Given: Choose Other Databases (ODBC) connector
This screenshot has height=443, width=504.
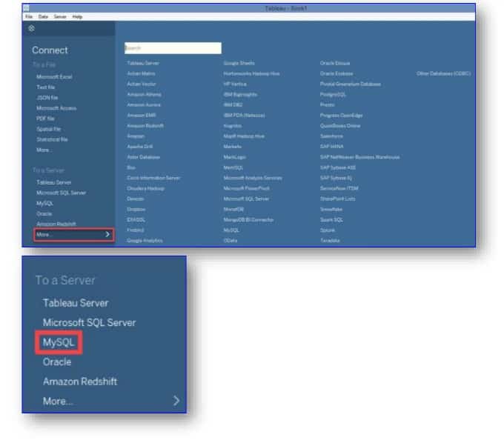Looking at the screenshot, I should click(x=443, y=73).
